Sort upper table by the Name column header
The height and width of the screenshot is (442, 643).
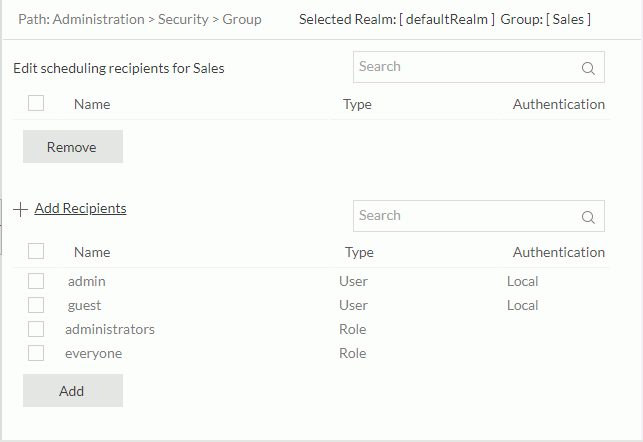(92, 104)
